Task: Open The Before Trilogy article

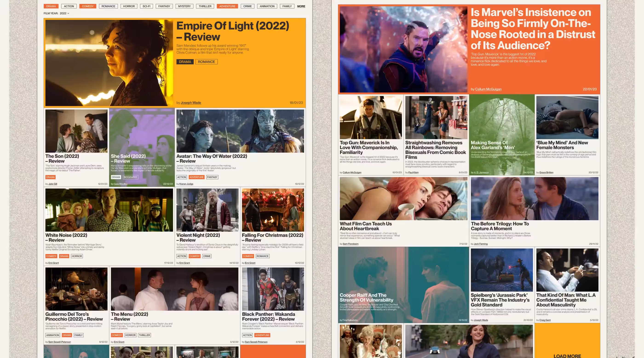Action: (x=500, y=226)
